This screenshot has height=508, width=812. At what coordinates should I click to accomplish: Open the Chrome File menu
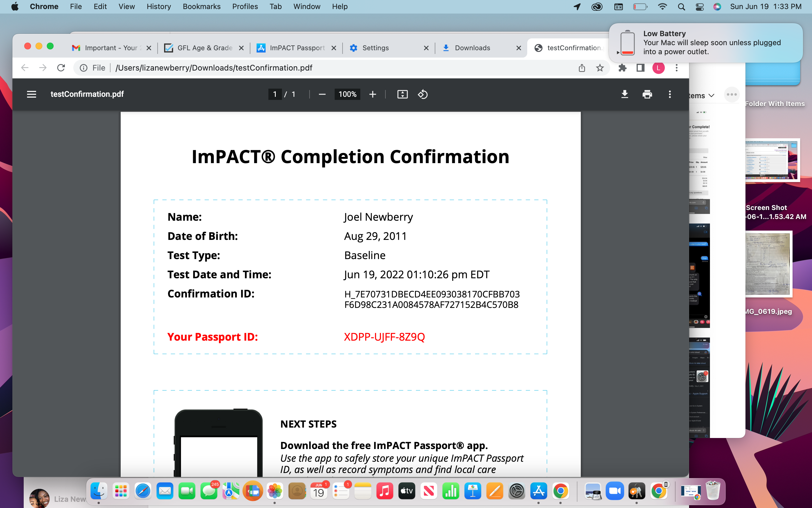(x=76, y=7)
